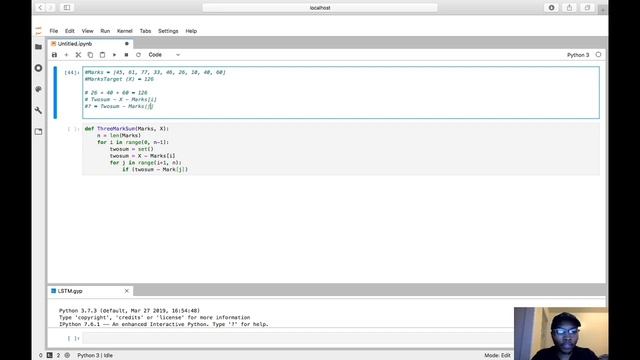Click the kernel status circle next to Python 3
This screenshot has height=360, width=640.
(x=598, y=55)
